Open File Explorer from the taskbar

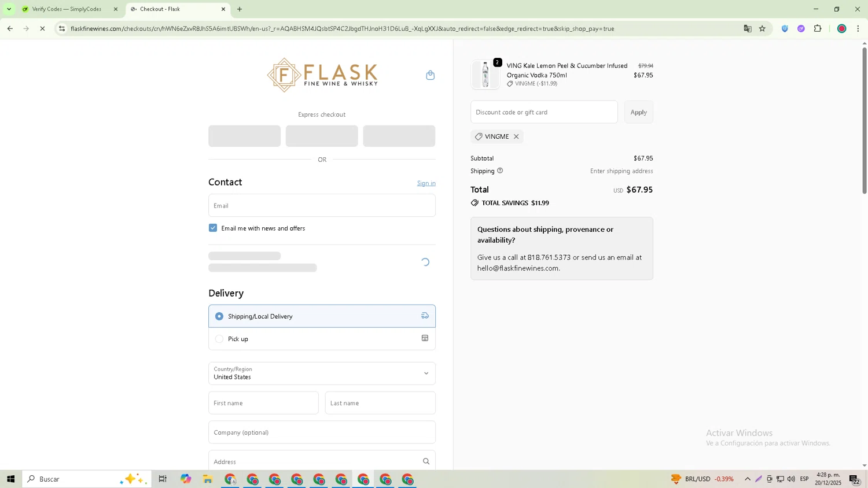(208, 479)
